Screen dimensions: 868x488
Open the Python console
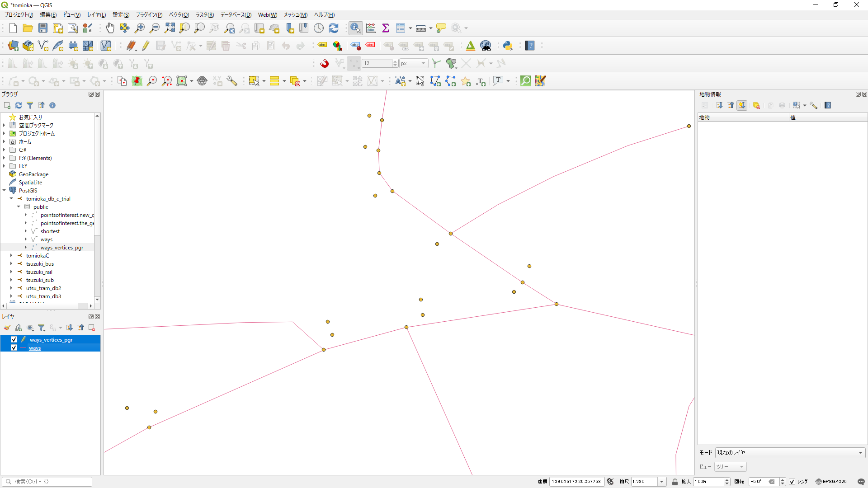508,46
